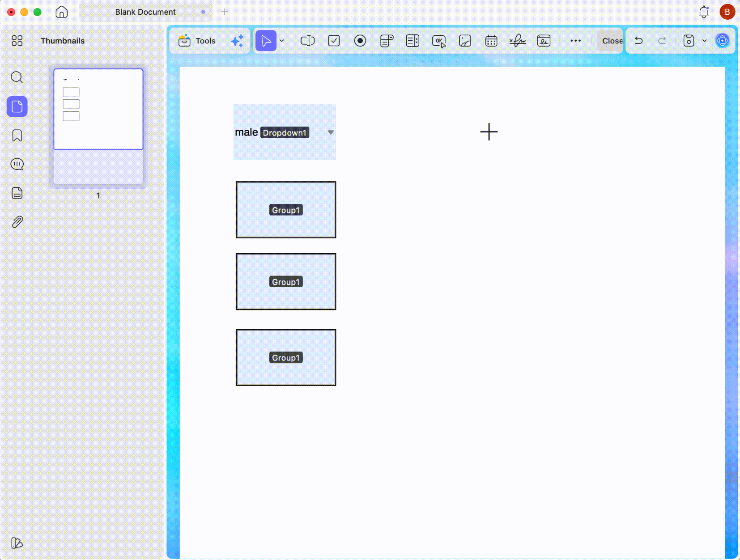Screen dimensions: 740x560
Task: Click the Close button in toolbar
Action: click(611, 41)
